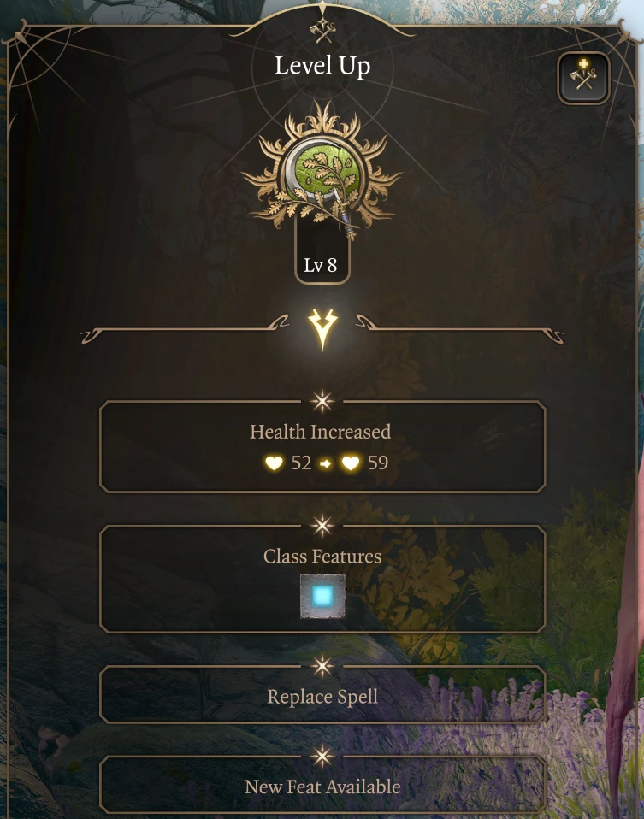The height and width of the screenshot is (819, 644).
Task: Click the star ornament above Class Features
Action: (322, 526)
